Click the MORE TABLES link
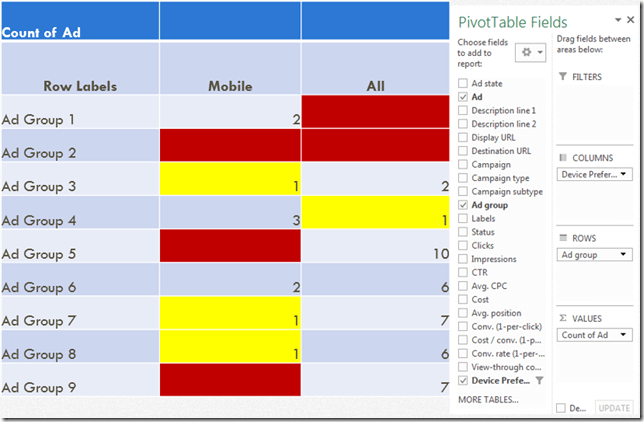This screenshot has width=644, height=422. 488,399
